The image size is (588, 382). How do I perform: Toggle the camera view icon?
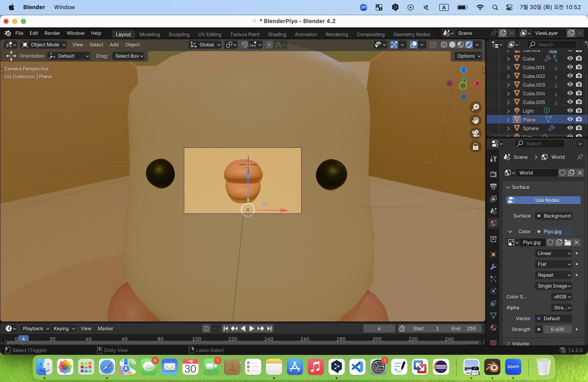pos(475,133)
